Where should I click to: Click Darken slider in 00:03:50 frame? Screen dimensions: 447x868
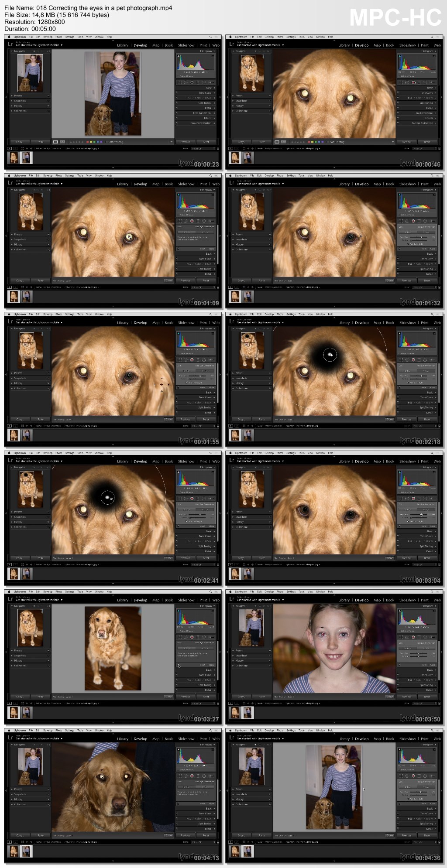[419, 656]
